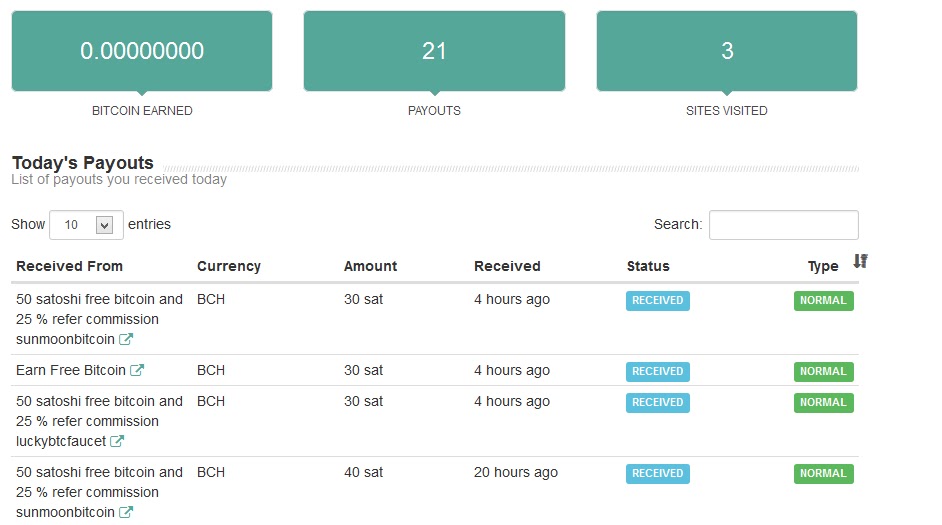Screen dimensions: 942x525
Task: Open the luckybtcfaucet faucet link text
Action: coord(61,441)
